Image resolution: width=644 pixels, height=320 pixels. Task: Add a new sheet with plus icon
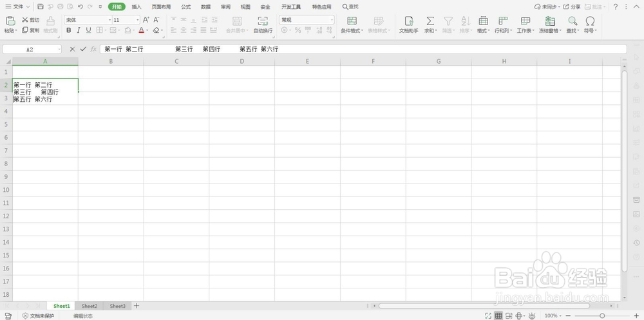(x=137, y=306)
